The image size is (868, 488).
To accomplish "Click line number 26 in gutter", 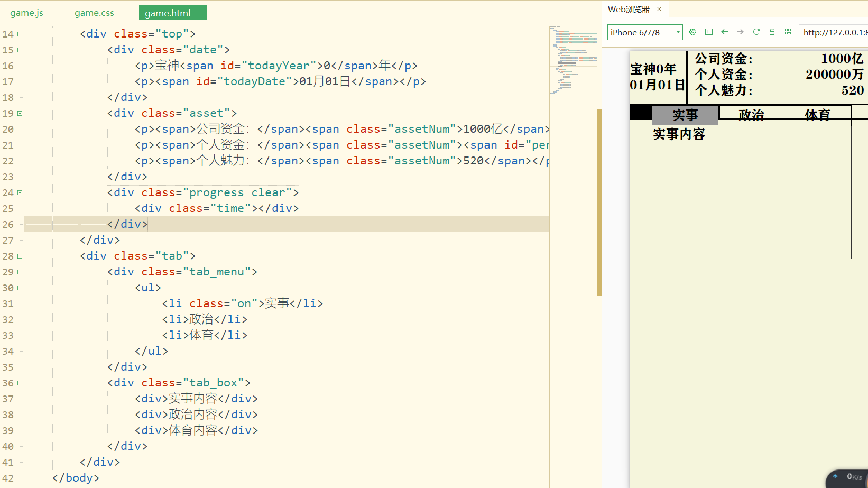I will coord(8,224).
